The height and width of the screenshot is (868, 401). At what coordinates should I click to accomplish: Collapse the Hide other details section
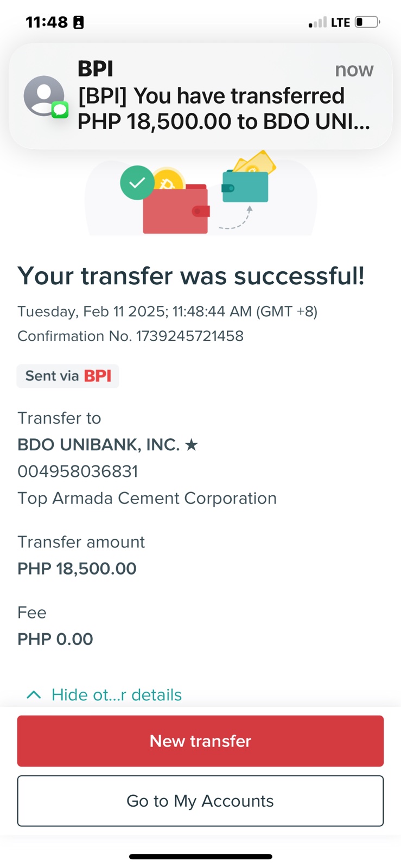(x=116, y=695)
